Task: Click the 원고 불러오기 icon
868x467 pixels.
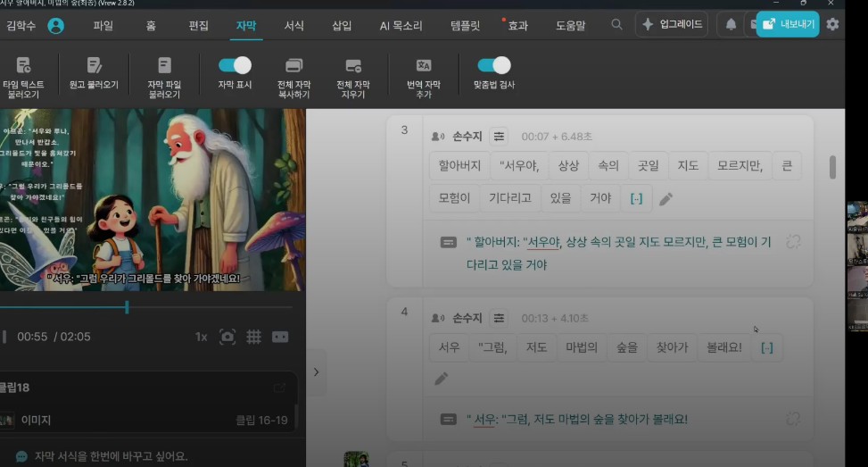Action: (x=94, y=66)
